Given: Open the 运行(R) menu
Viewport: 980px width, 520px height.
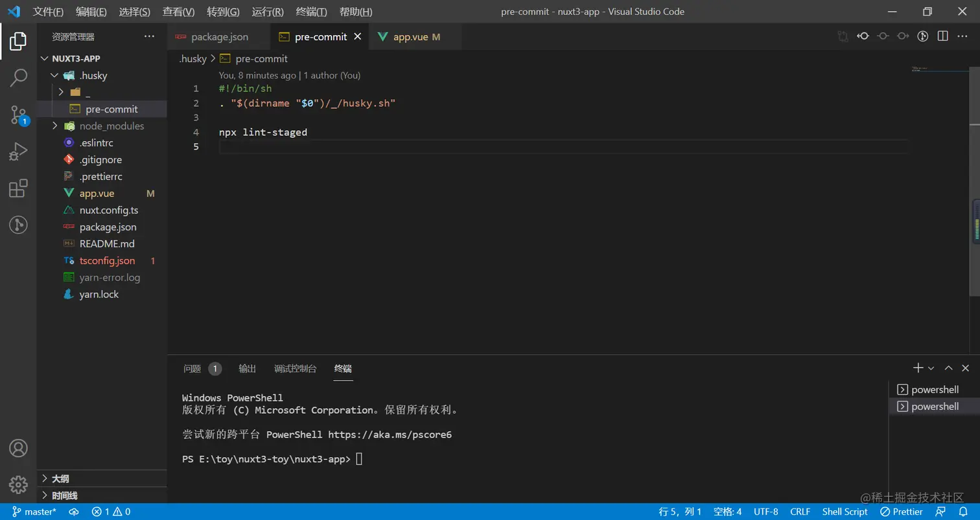Looking at the screenshot, I should (268, 12).
